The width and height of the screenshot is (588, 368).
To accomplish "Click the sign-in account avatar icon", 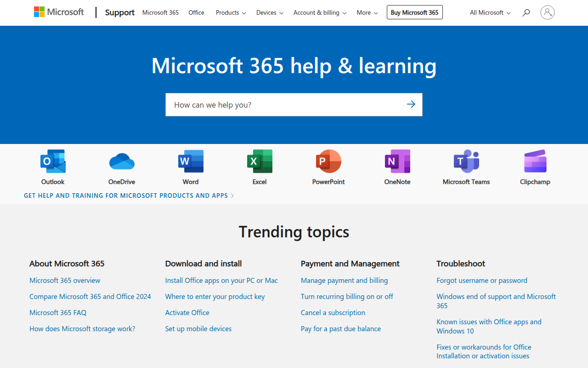I will [x=548, y=12].
